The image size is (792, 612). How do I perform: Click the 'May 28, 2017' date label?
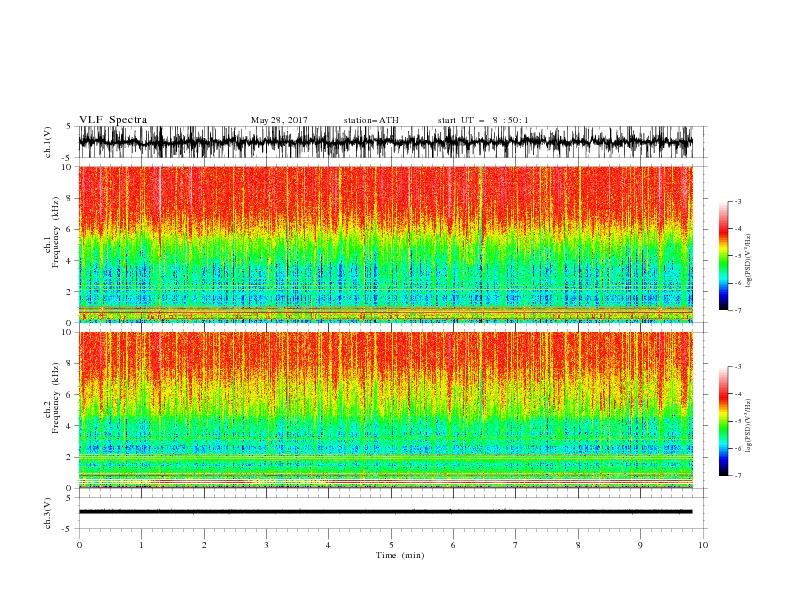tap(279, 120)
